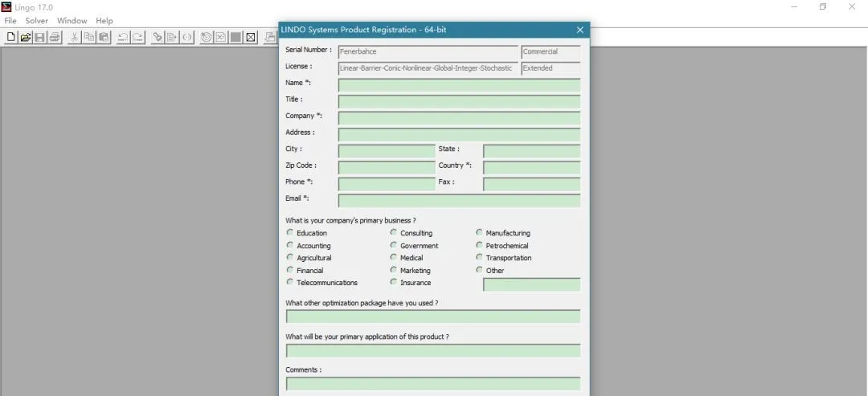Click into the Comments field

(433, 384)
